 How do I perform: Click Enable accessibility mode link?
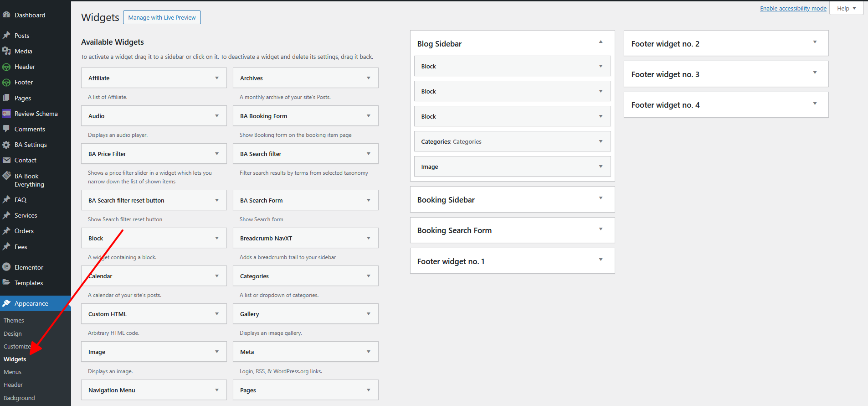(x=793, y=8)
